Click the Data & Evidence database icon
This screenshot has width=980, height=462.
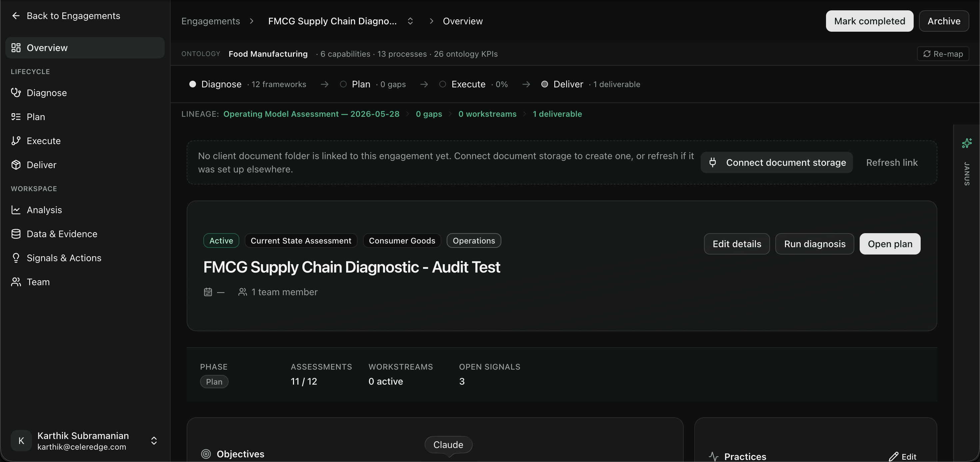coord(16,234)
